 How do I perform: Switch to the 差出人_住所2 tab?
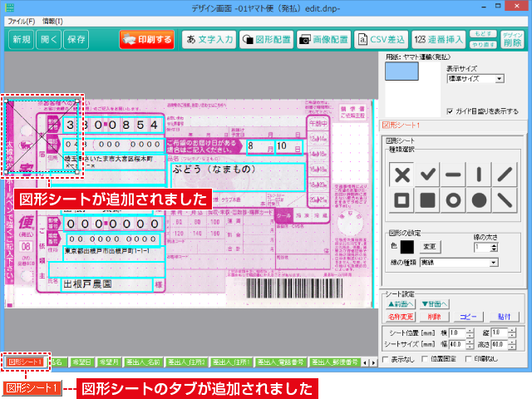(x=186, y=362)
